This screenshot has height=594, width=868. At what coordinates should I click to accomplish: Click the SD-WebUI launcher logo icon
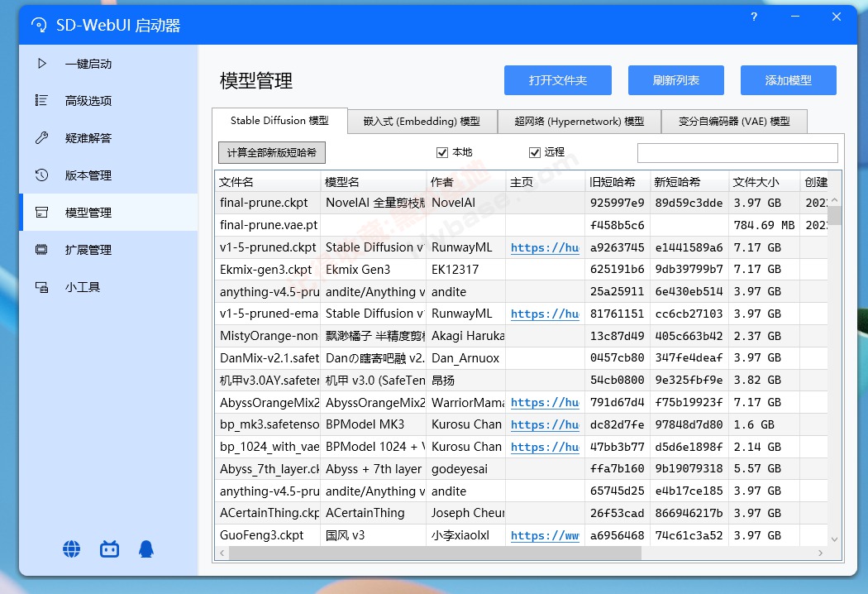coord(39,25)
